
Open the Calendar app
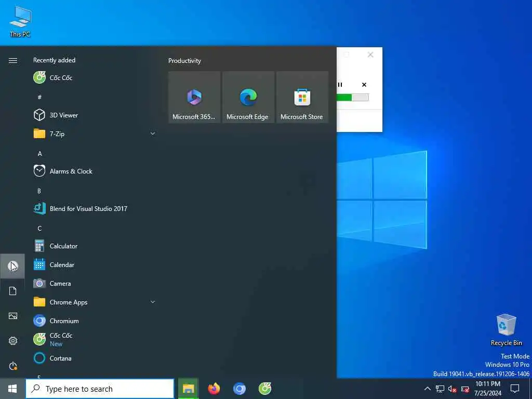[95, 264]
